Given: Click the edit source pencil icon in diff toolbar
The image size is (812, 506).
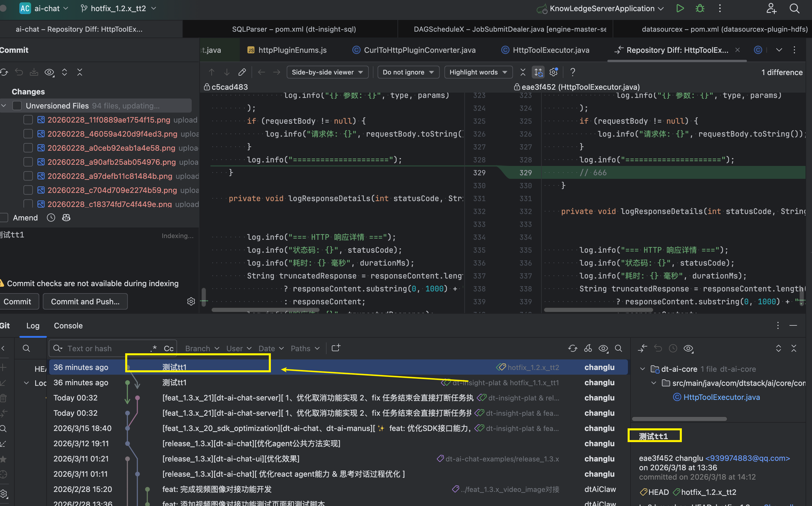Looking at the screenshot, I should coord(242,72).
